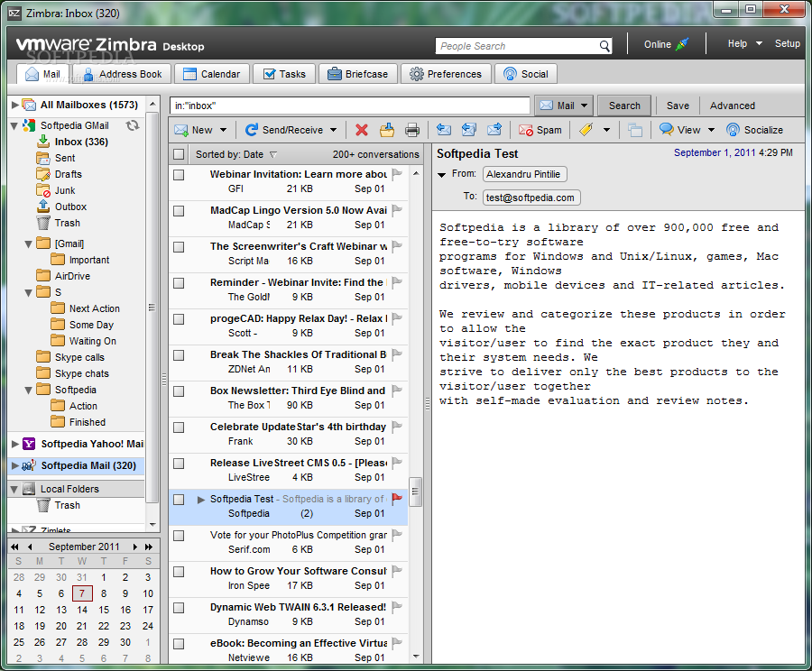Click the Search button
Screen dimensions: 812x671
pos(624,106)
